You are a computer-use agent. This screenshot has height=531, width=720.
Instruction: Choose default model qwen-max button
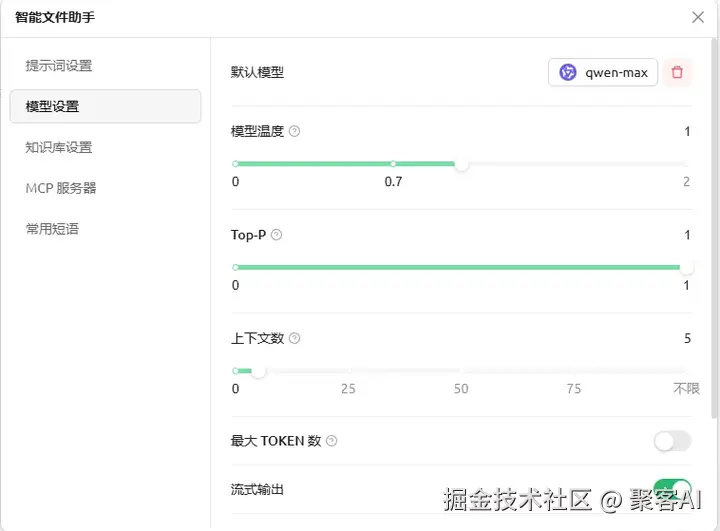[x=603, y=72]
